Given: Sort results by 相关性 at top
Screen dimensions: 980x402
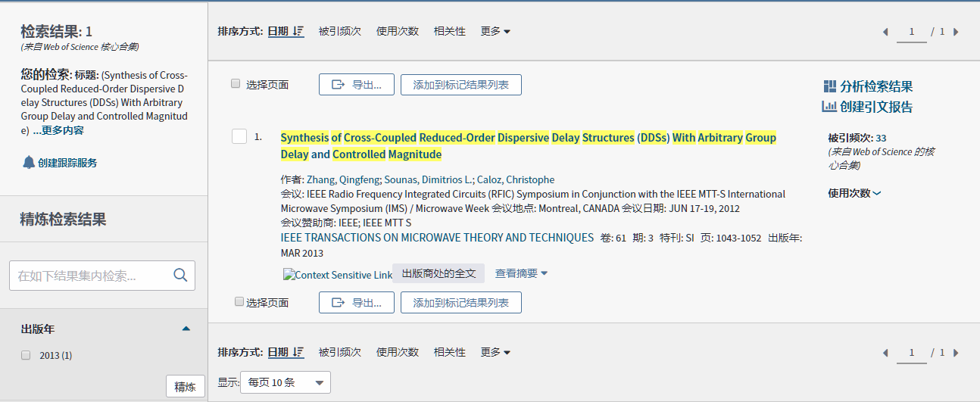Looking at the screenshot, I should [x=449, y=31].
